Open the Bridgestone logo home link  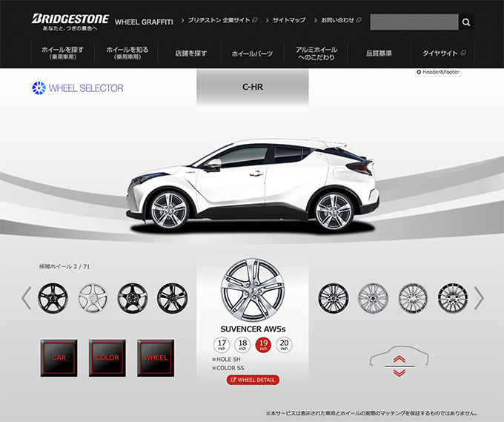coord(70,22)
